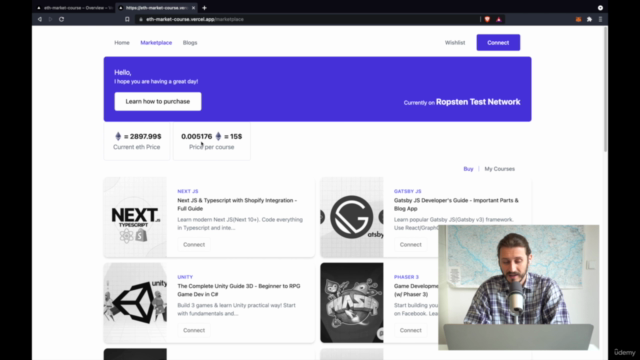Viewport: 640px width, 360px height.
Task: Click the Price per course label
Action: pyautogui.click(x=211, y=147)
